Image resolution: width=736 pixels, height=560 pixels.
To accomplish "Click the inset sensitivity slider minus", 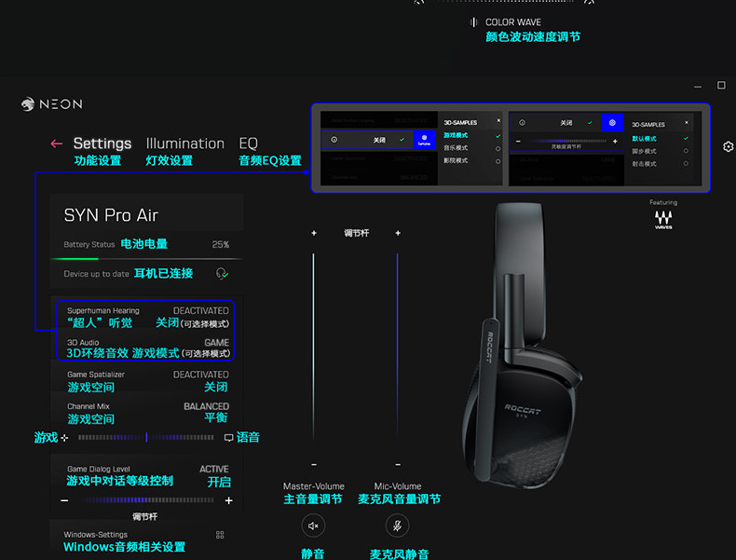I will coord(518,141).
